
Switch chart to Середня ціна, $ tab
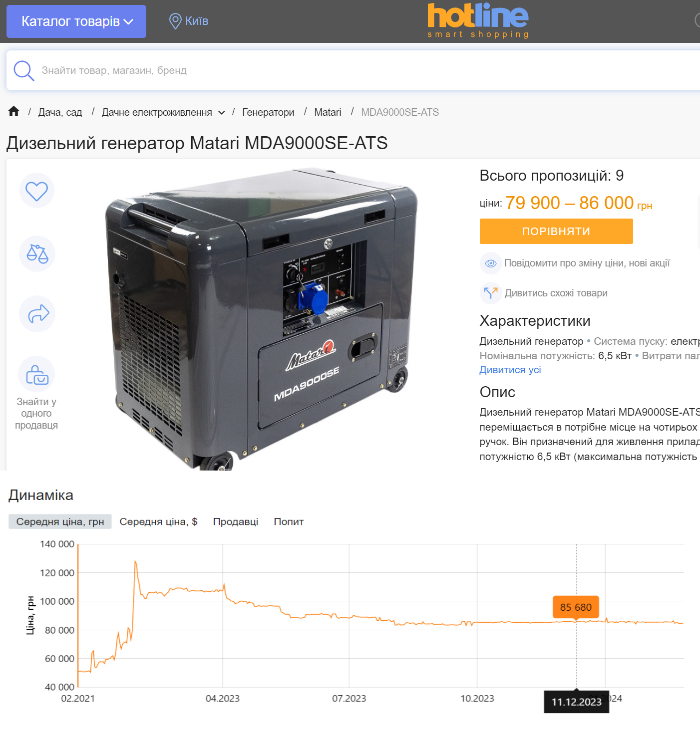(x=158, y=521)
